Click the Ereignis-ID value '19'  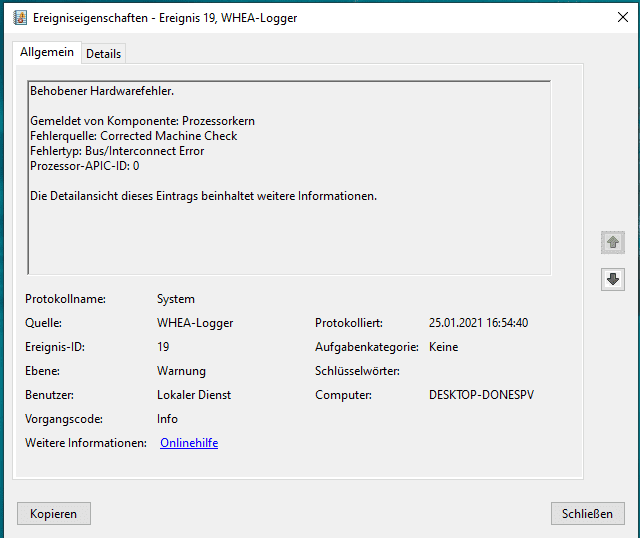click(x=163, y=347)
